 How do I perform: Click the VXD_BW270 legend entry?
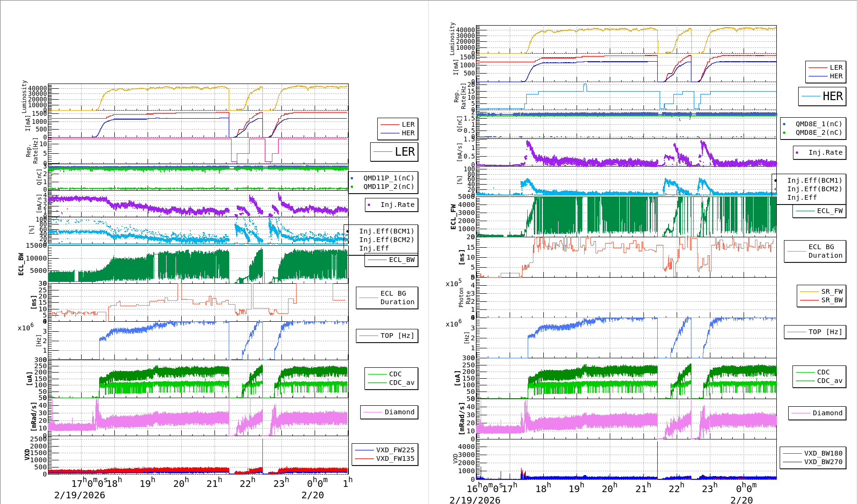click(x=823, y=462)
